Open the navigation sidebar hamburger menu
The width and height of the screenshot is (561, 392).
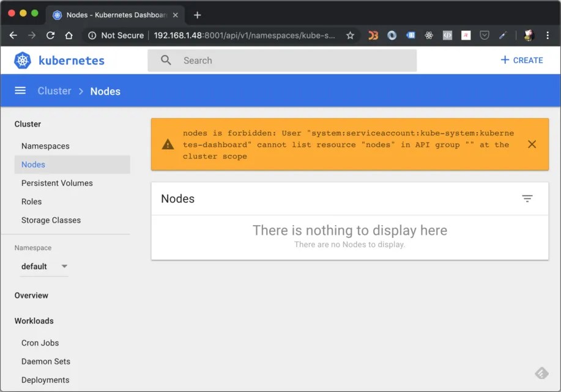20,91
